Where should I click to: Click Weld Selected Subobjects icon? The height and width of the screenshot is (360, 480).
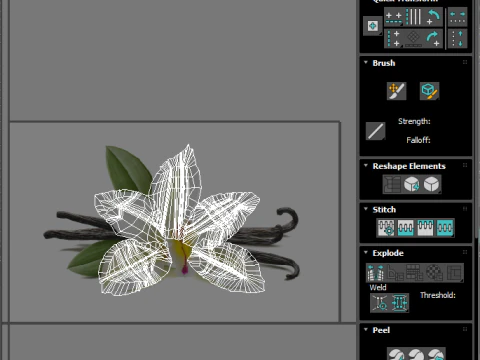click(399, 303)
